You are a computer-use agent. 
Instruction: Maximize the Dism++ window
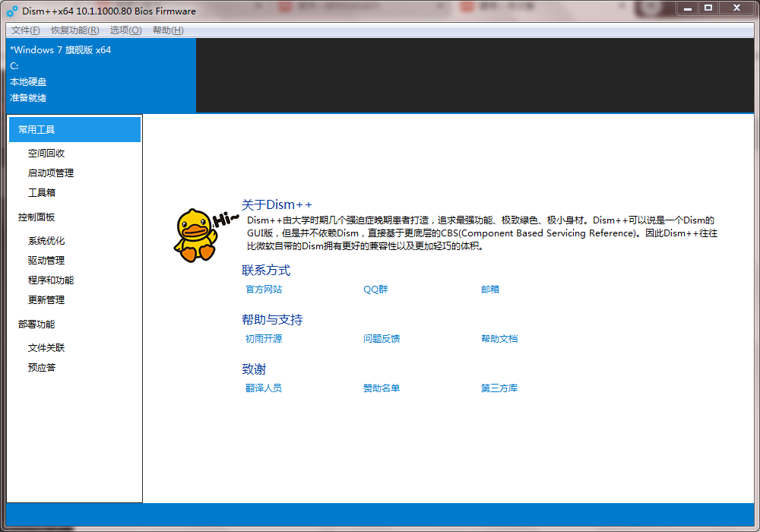708,8
